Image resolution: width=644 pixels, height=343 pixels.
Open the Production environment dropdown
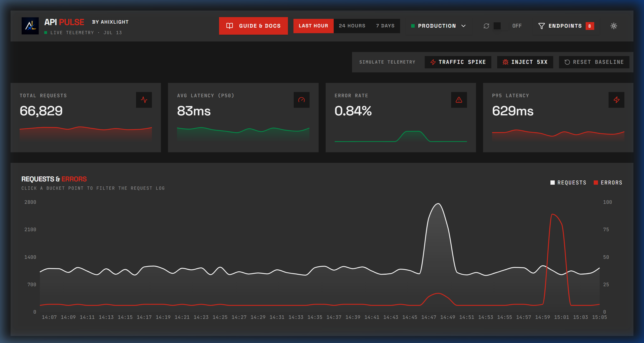tap(439, 26)
